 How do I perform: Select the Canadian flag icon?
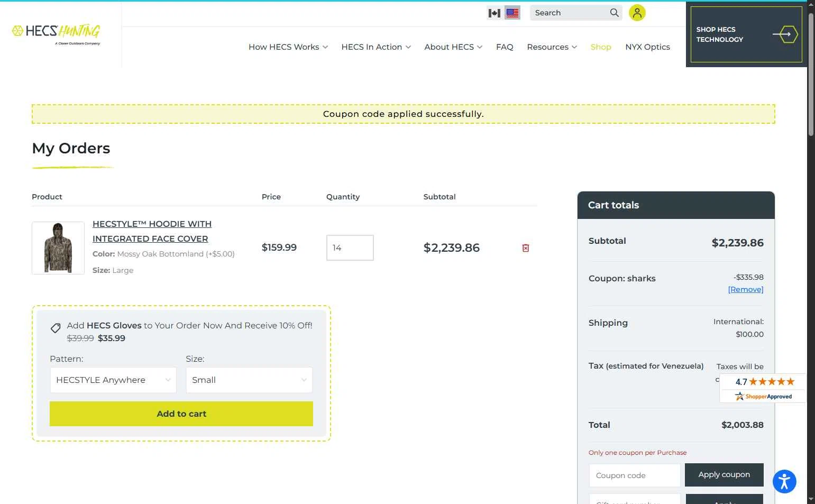(495, 13)
